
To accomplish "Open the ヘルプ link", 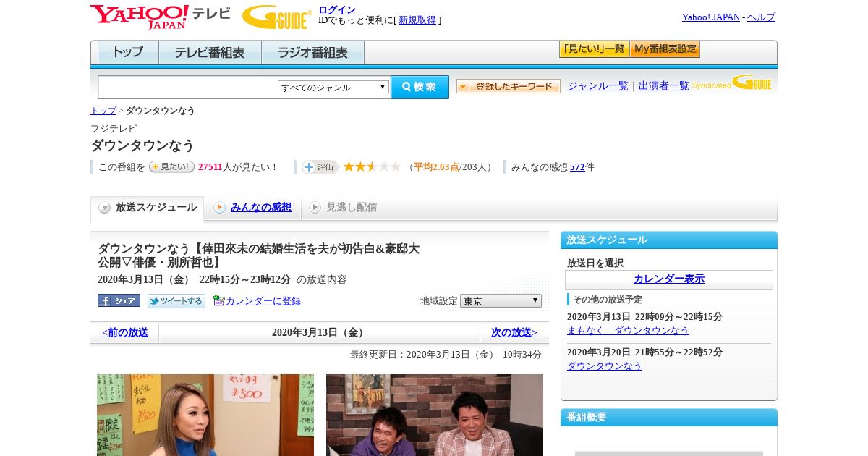I will click(761, 17).
